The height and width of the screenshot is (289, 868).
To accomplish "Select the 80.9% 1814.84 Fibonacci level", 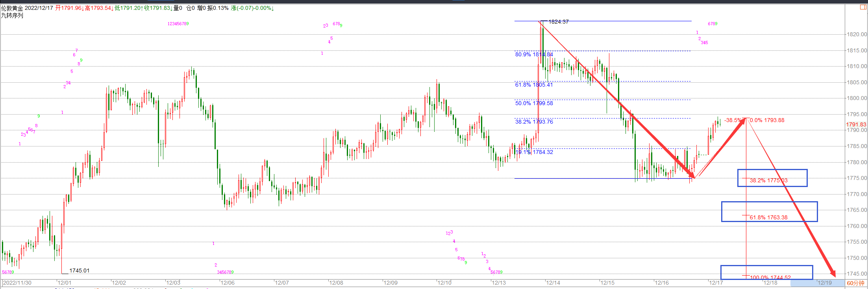I will click(534, 54).
